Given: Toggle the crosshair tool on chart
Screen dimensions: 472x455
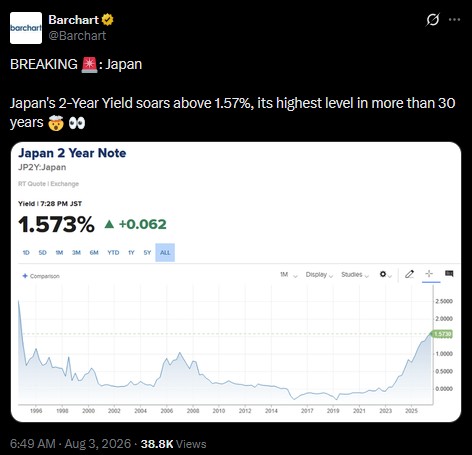Looking at the screenshot, I should coord(429,274).
